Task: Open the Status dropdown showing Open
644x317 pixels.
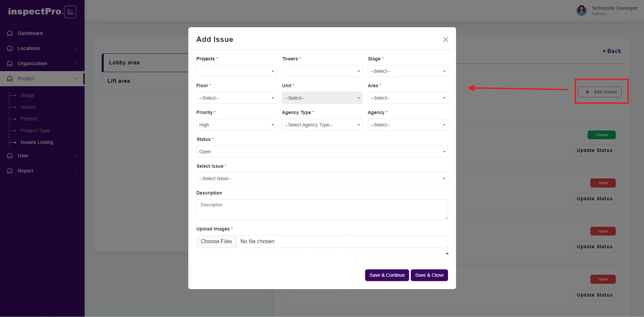Action: click(321, 152)
